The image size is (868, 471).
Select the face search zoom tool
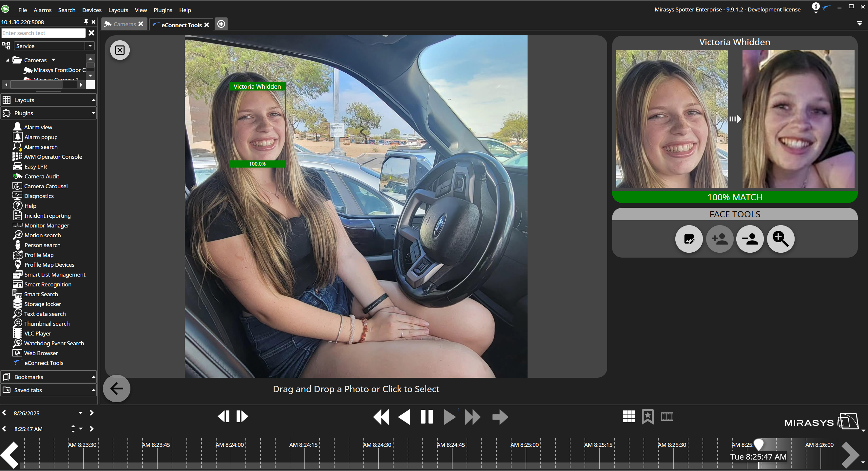click(x=781, y=239)
